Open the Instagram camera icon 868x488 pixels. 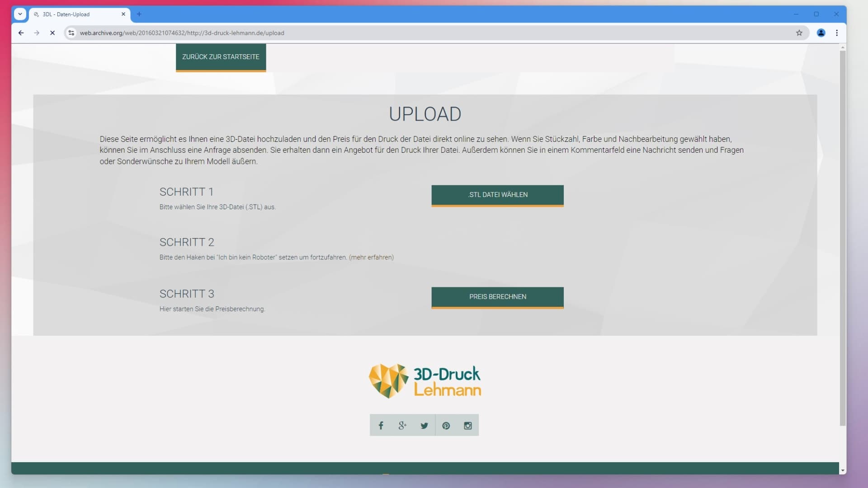[468, 425]
